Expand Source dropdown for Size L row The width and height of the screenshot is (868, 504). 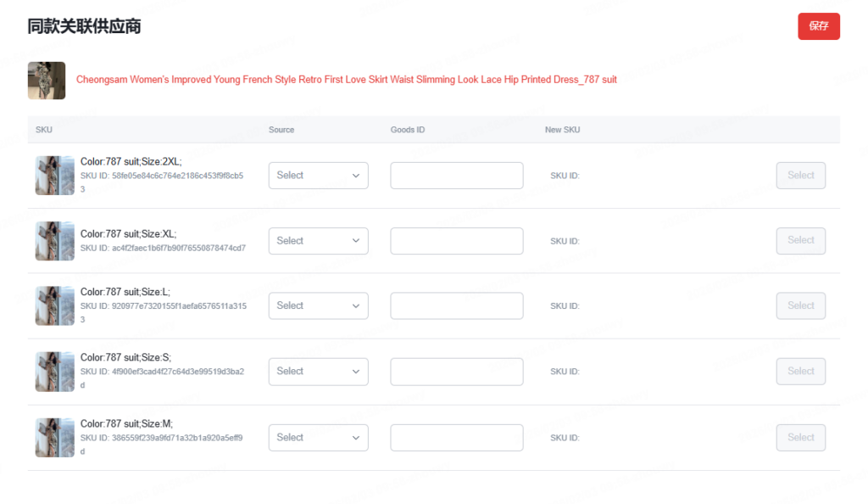(319, 306)
